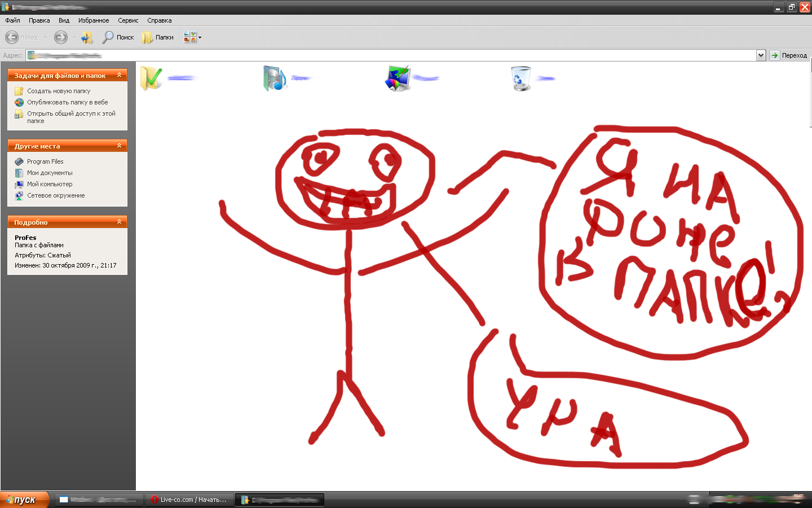Select the music folder icon
Viewport: 812px width, 508px height.
[x=275, y=78]
